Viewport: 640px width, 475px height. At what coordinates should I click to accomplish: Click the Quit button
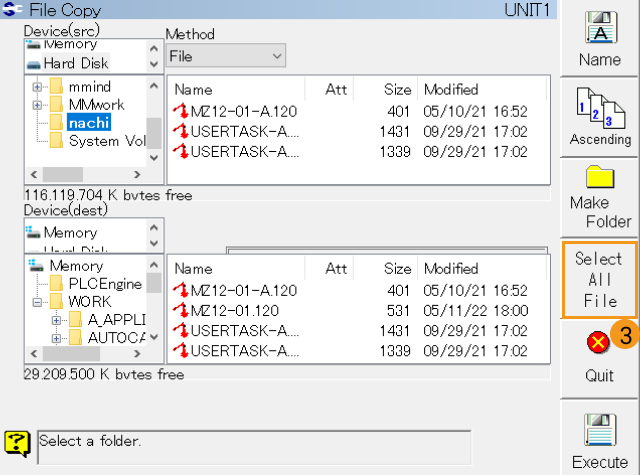point(599,359)
